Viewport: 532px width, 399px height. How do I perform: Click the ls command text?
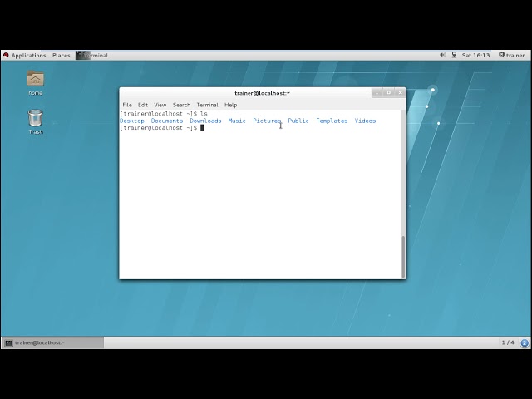click(x=204, y=114)
